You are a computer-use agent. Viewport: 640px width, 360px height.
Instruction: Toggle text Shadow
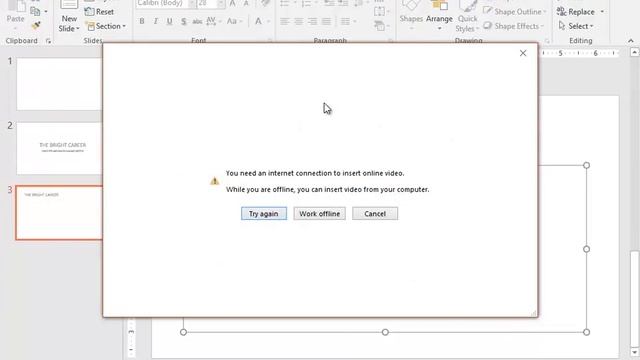point(184,21)
